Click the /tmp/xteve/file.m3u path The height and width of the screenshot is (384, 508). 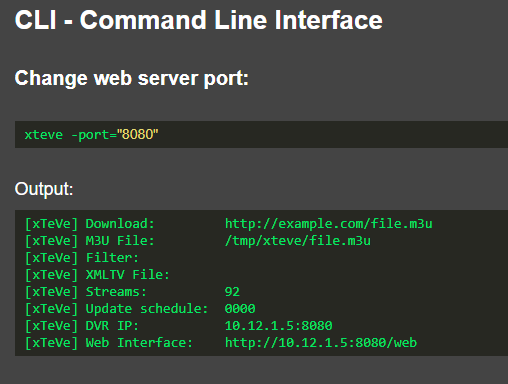coord(298,241)
